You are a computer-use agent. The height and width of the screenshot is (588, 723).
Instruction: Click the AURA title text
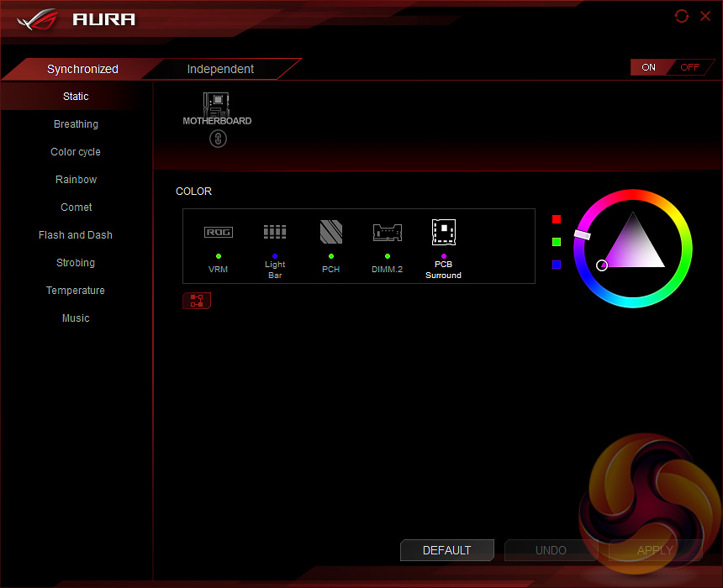click(x=103, y=19)
